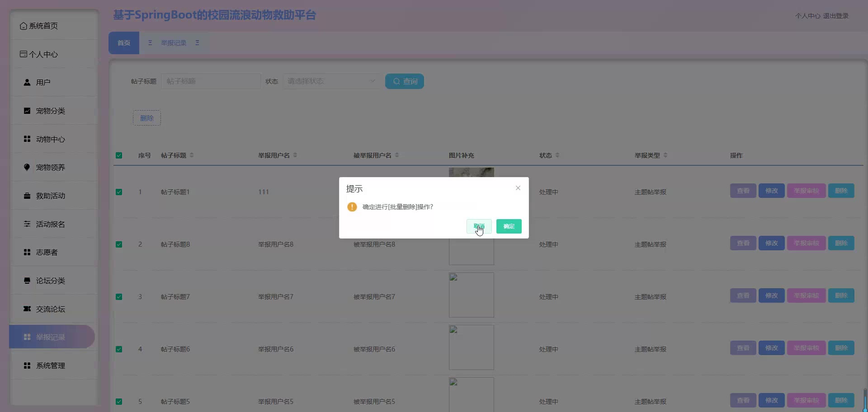
Task: Uncheck the checkbox for row 帖子标题1
Action: [119, 192]
